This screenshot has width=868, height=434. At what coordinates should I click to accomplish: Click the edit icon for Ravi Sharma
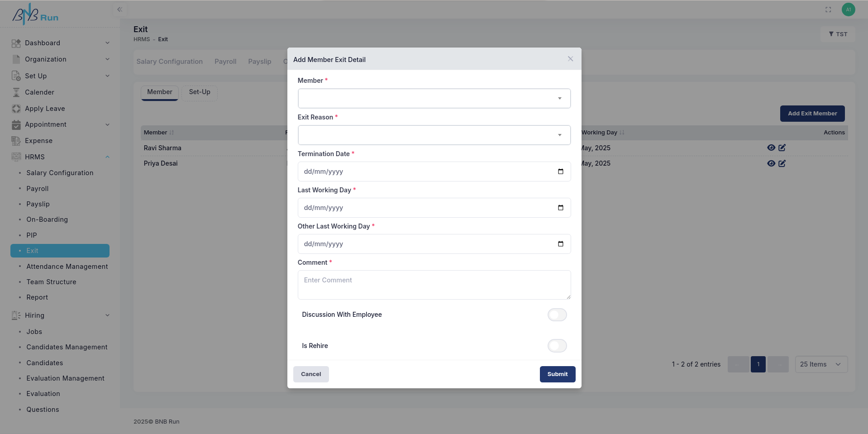click(x=782, y=148)
